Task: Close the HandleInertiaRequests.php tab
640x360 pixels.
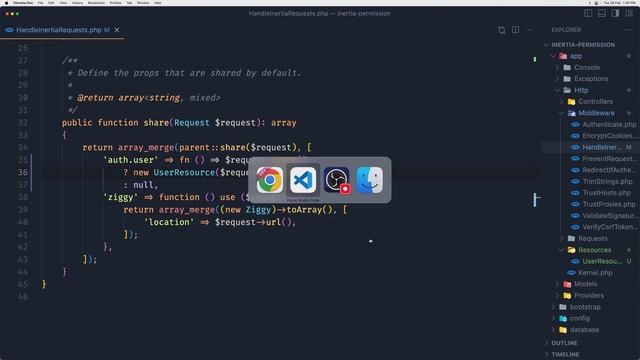Action: [117, 30]
